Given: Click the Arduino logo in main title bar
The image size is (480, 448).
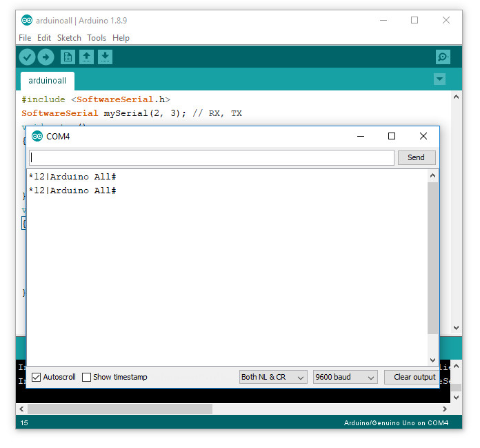Looking at the screenshot, I should point(27,21).
